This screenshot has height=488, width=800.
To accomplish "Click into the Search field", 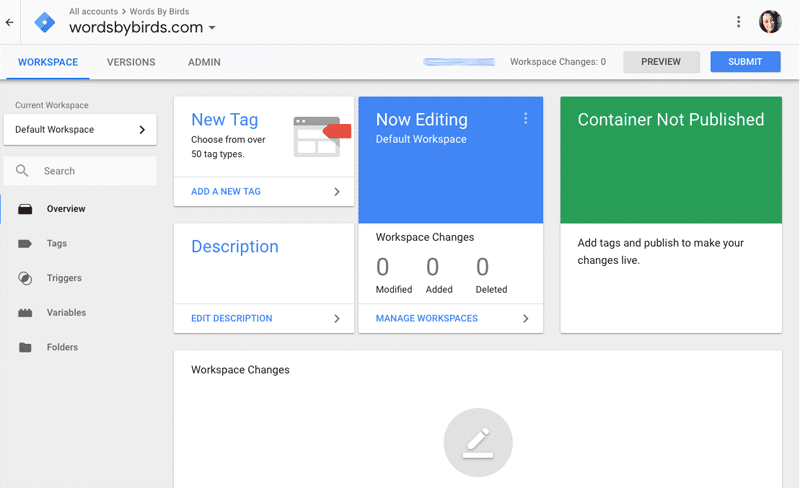I will click(95, 171).
